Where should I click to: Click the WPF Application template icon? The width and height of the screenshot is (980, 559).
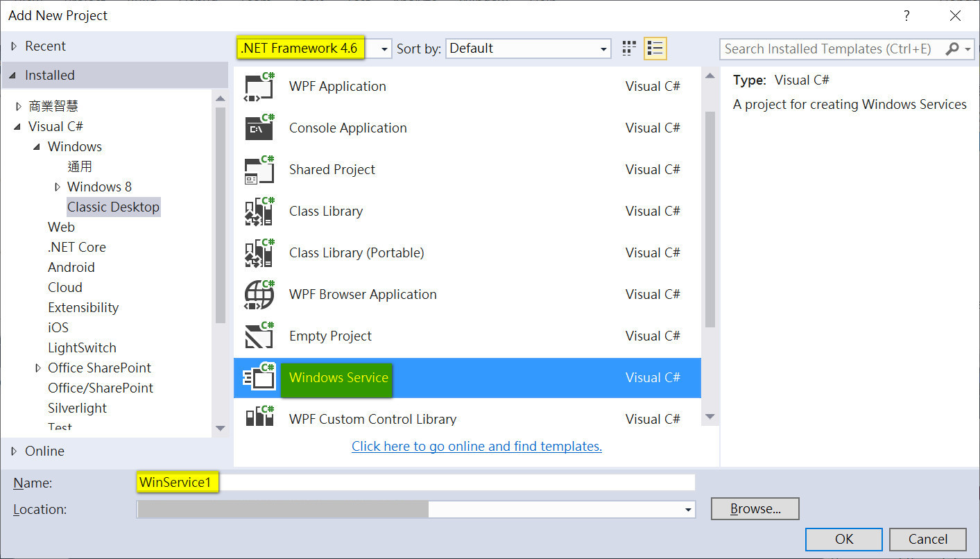tap(259, 87)
